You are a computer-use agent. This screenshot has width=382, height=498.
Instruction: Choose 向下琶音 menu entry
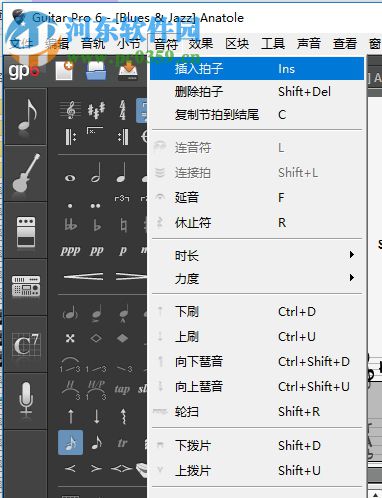[257, 361]
